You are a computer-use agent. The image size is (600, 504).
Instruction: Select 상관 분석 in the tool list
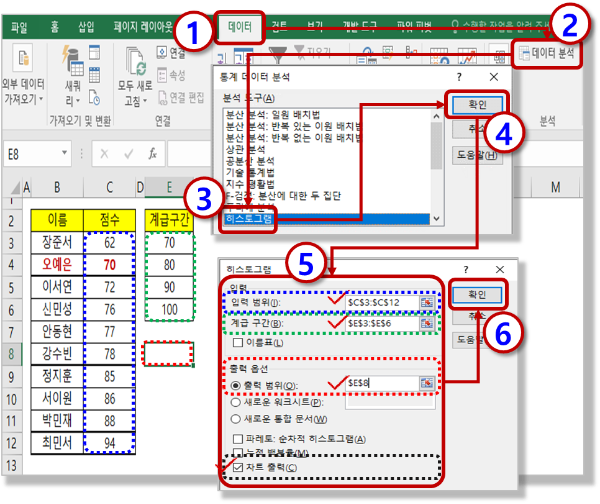click(x=245, y=149)
